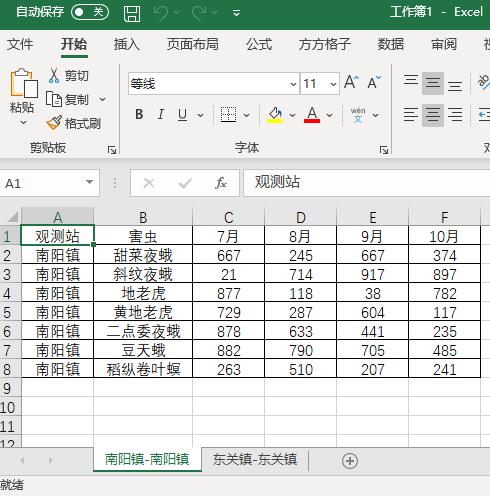
Task: Click cell containing 稻纵卷叶螟
Action: point(143,369)
